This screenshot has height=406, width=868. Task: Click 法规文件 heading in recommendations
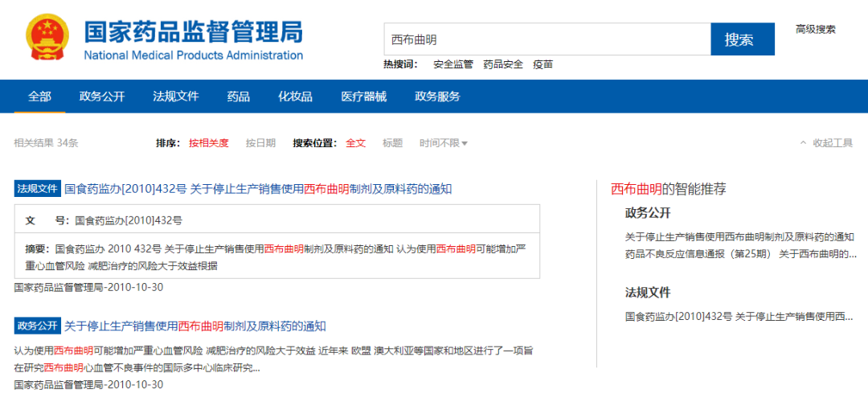click(648, 293)
